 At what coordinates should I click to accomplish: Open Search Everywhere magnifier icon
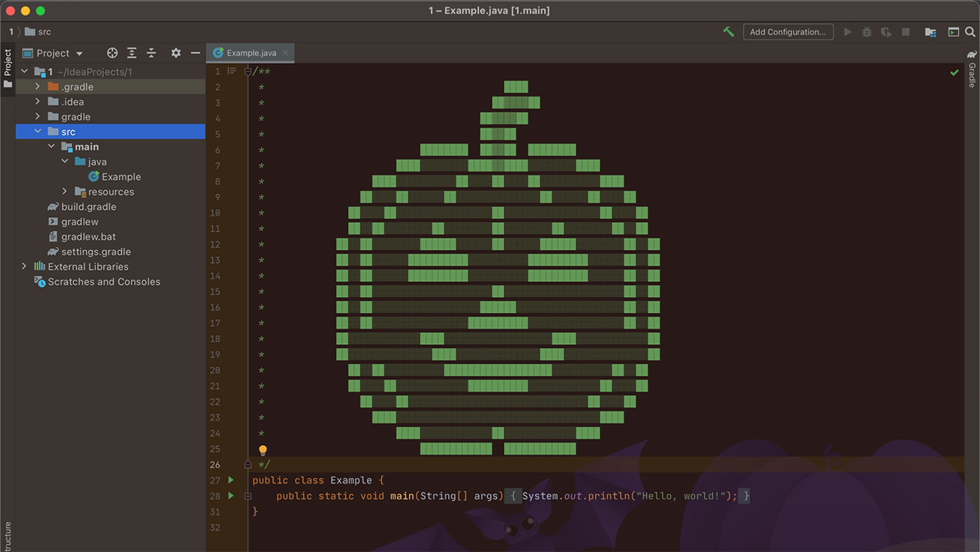[x=970, y=32]
